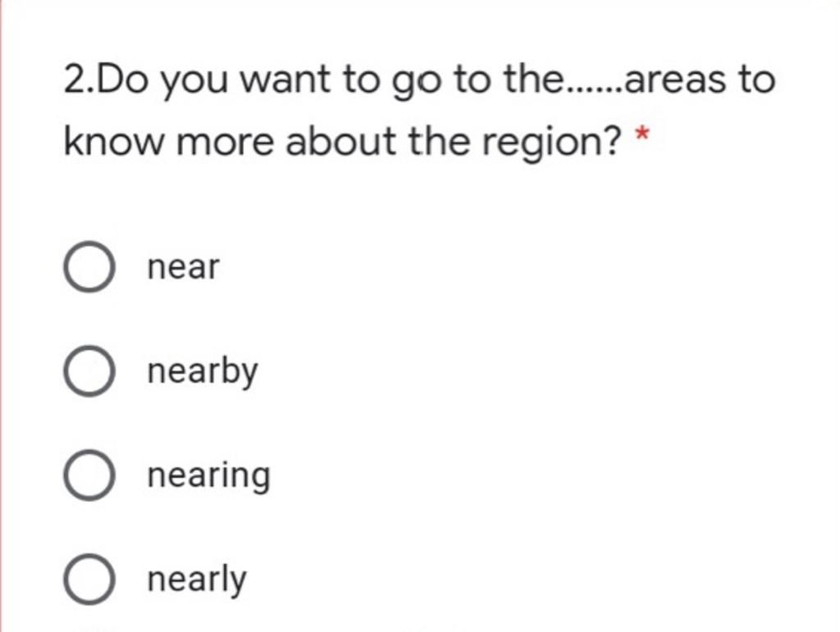
Task: Click the word 'know' in the question
Action: 114,143
